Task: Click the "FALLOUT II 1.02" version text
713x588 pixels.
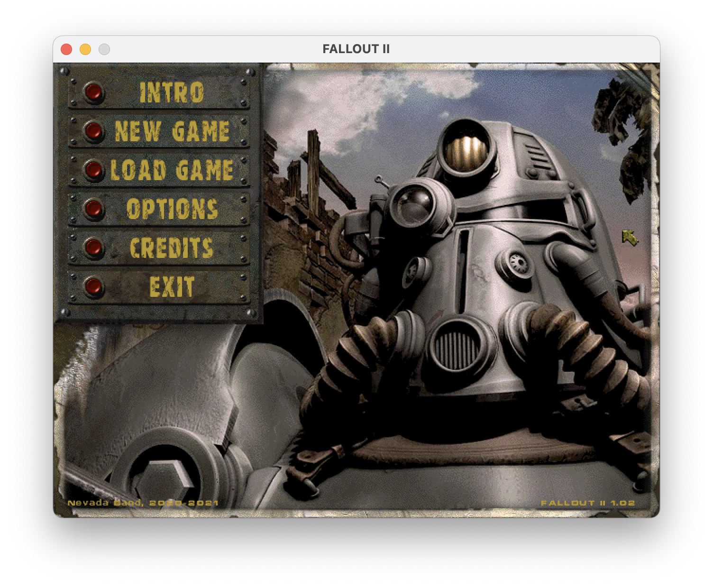Action: (588, 503)
